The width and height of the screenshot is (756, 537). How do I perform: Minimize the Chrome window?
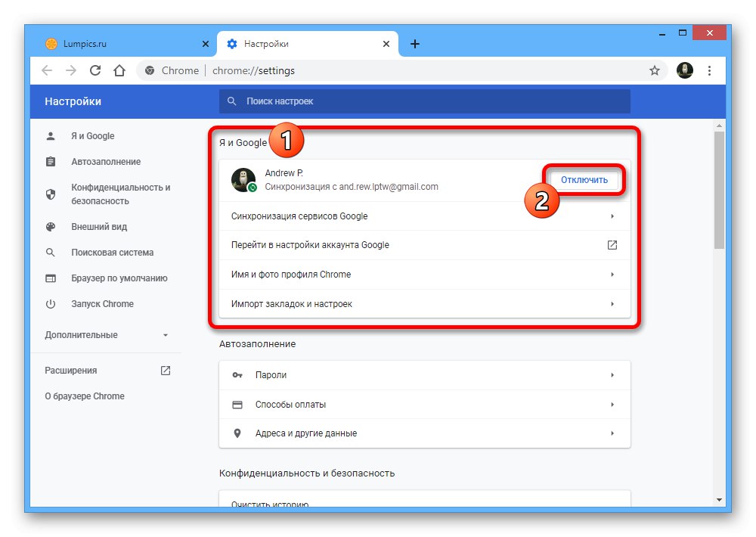tap(662, 33)
